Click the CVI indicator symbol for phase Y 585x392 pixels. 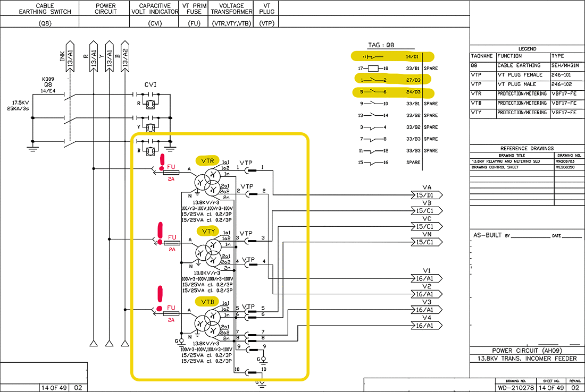[x=151, y=128]
